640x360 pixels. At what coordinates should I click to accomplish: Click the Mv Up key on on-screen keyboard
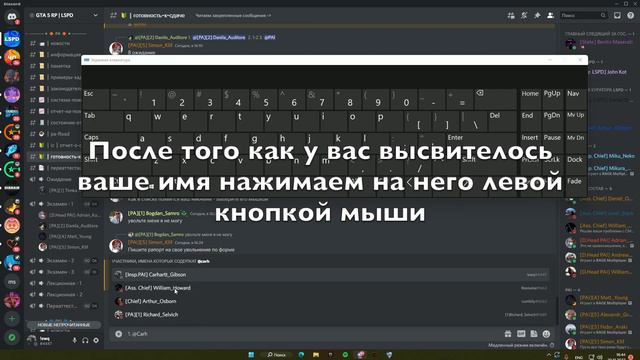coord(576,121)
